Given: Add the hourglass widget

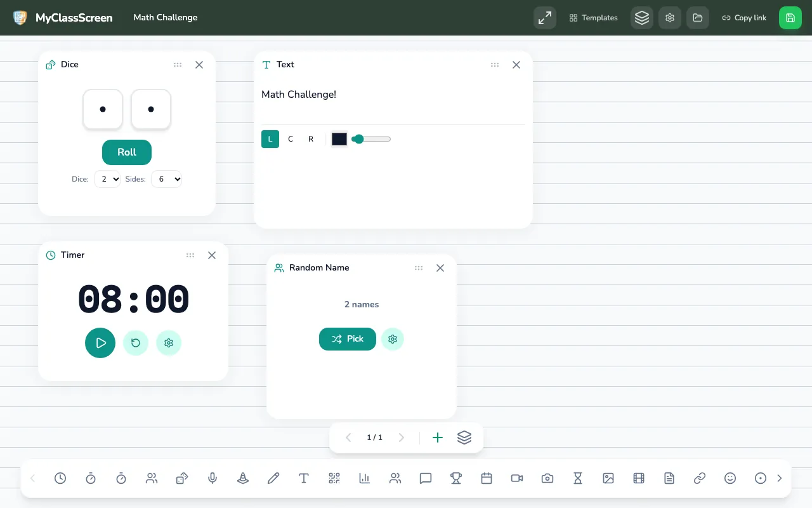Looking at the screenshot, I should point(578,478).
